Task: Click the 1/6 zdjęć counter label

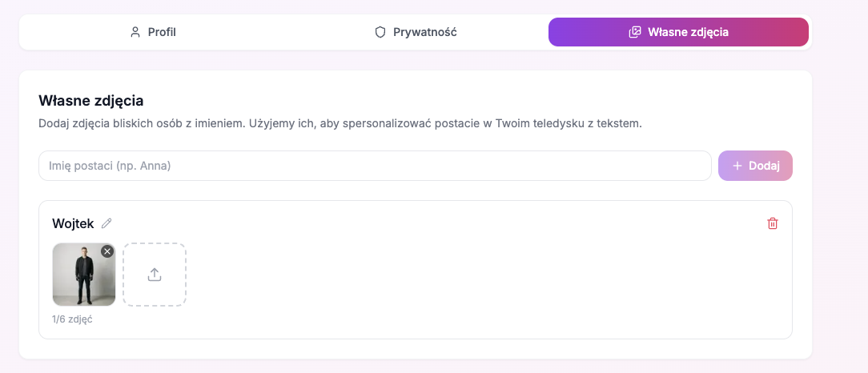Action: click(x=72, y=319)
